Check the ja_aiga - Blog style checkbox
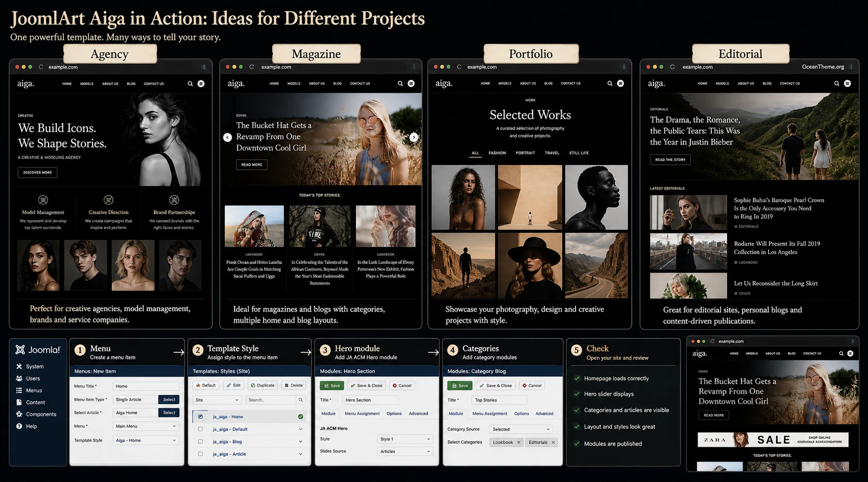 [x=201, y=442]
